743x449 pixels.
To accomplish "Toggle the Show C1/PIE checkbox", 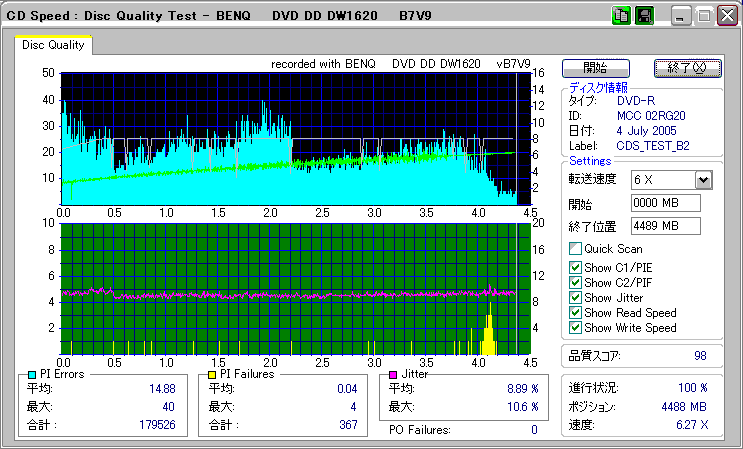I will [575, 267].
